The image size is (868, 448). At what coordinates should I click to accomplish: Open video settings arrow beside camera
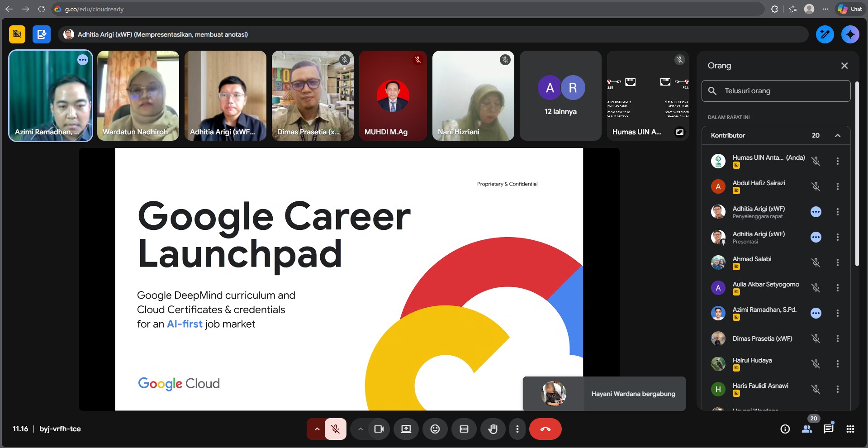(360, 429)
